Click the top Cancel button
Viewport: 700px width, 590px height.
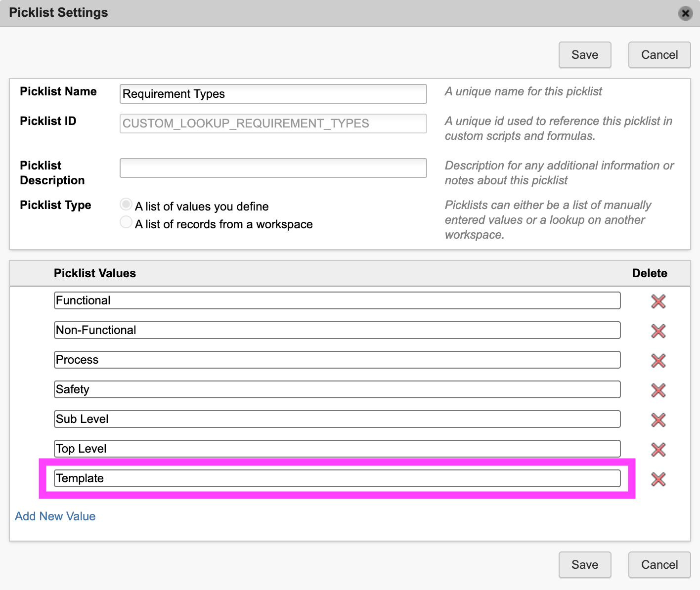click(659, 55)
